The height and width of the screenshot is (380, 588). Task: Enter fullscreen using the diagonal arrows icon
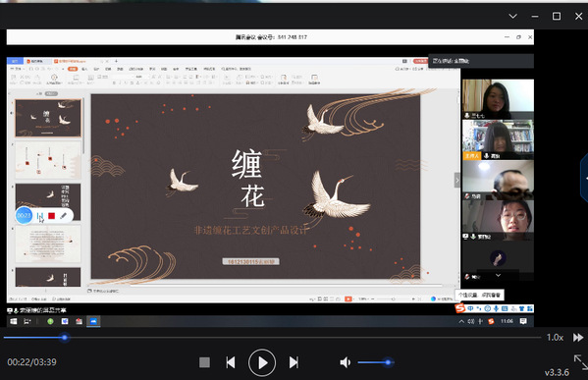point(580,362)
